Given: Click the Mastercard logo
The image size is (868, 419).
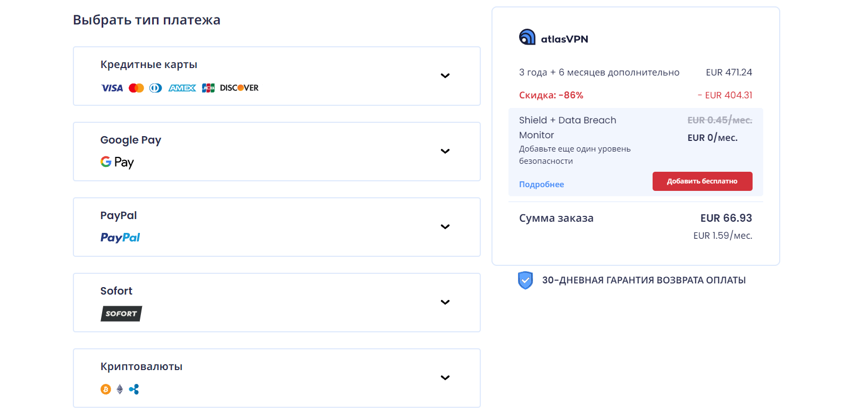Looking at the screenshot, I should pyautogui.click(x=136, y=88).
